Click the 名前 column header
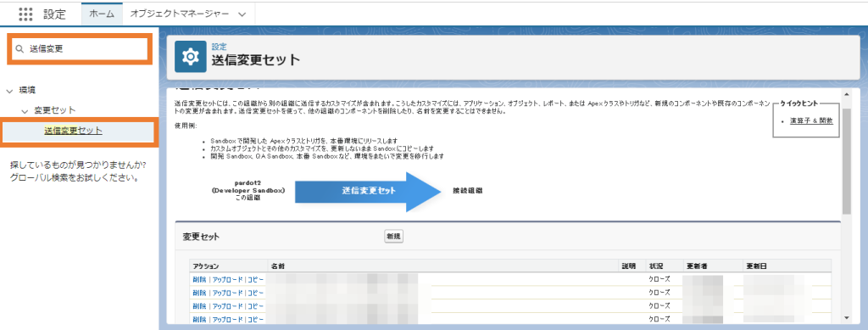 pyautogui.click(x=278, y=266)
